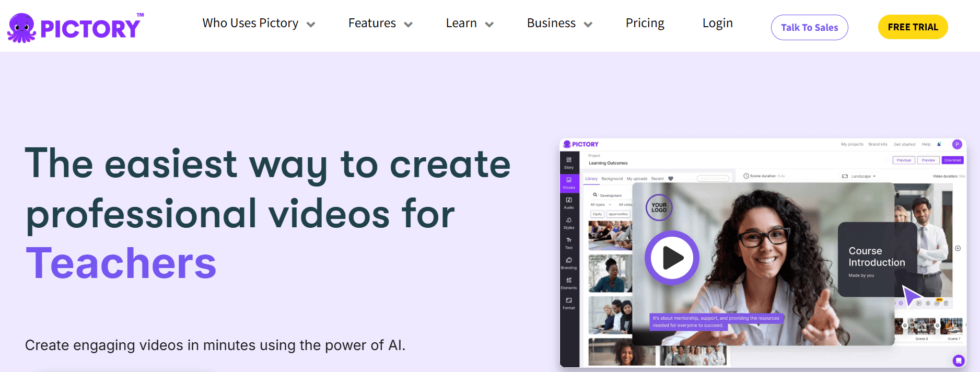This screenshot has width=980, height=372.
Task: Play the demo video with the purple play button
Action: point(672,258)
